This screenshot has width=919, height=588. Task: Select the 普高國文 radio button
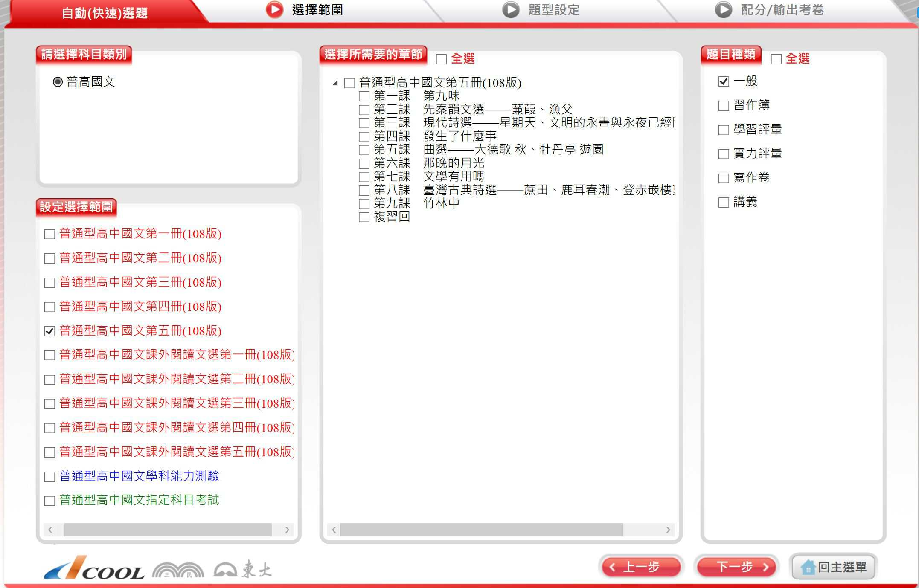58,82
